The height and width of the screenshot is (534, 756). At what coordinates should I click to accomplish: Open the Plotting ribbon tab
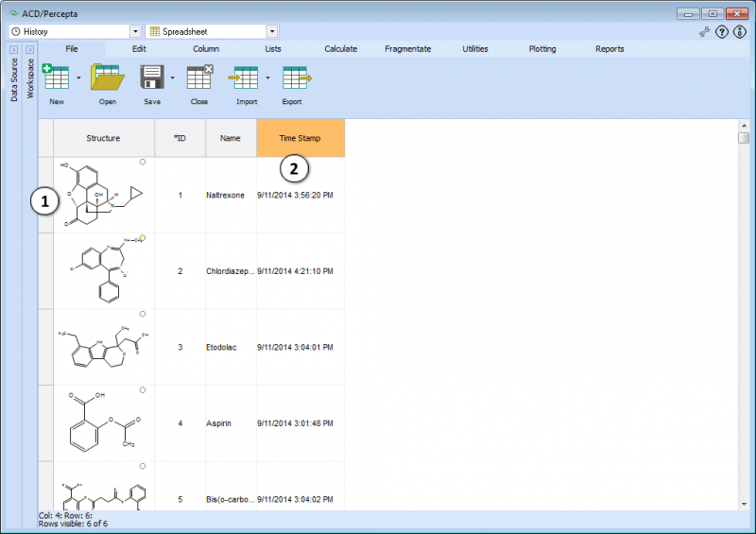pos(542,49)
